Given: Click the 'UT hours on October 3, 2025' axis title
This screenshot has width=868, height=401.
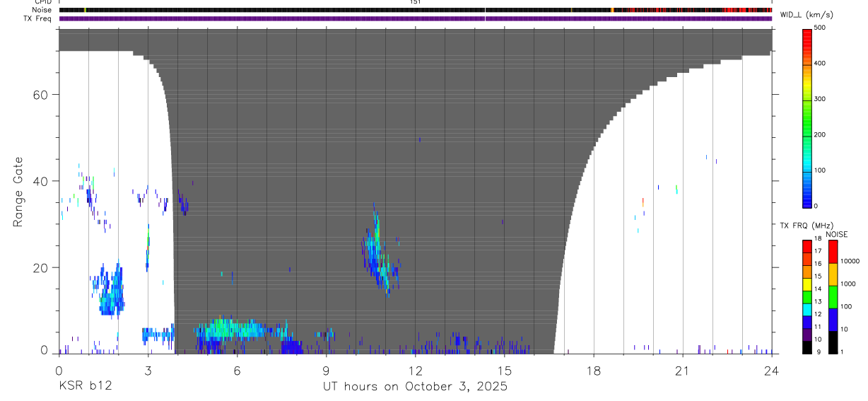Looking at the screenshot, I should pos(415,387).
